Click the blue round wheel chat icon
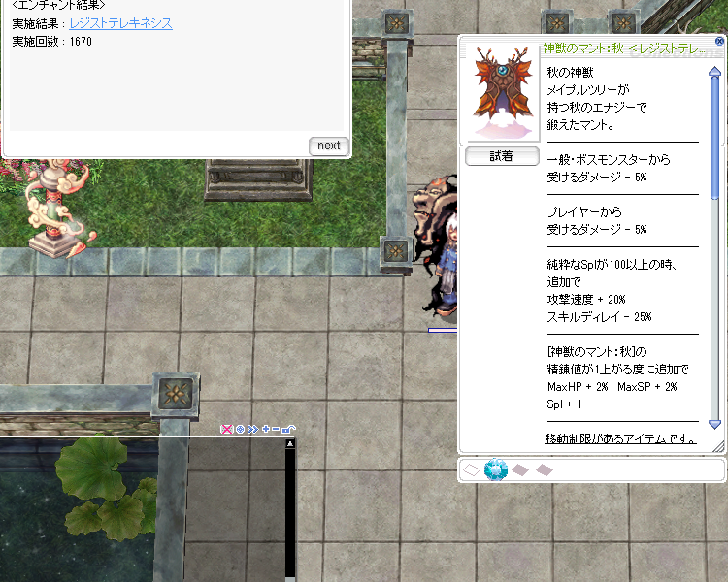This screenshot has width=728, height=582. (240, 429)
